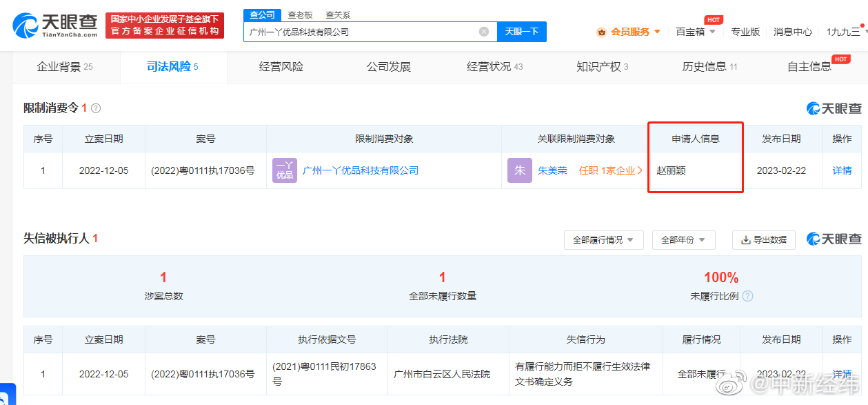Open 广州一丫优品科技有限公司 company link
Screen dimensions: 868x405
[361, 170]
